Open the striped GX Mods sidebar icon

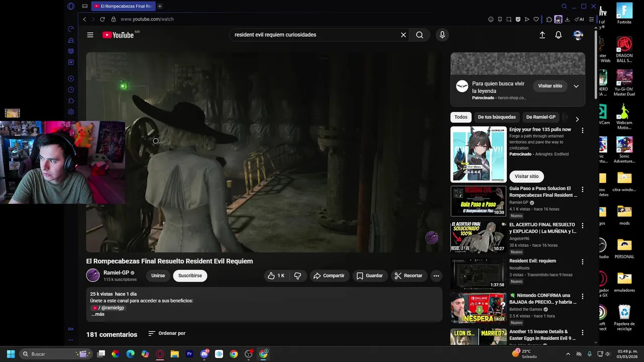tap(71, 51)
